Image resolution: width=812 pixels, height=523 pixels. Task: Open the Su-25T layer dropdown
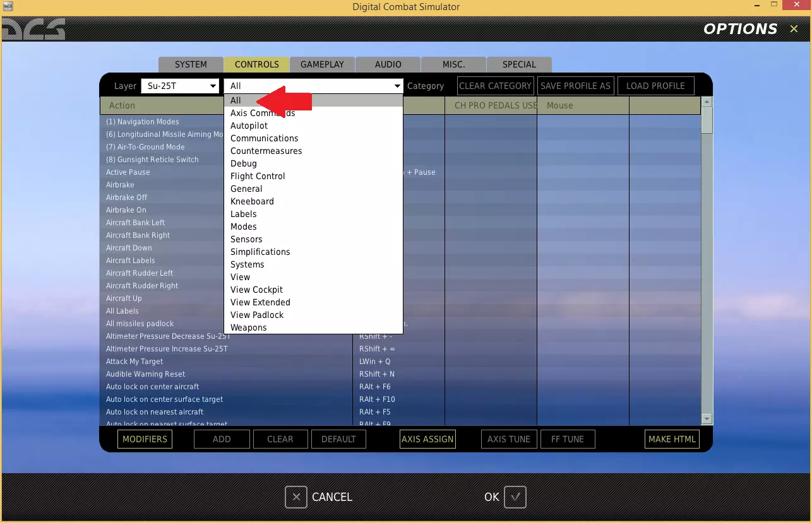coord(180,86)
